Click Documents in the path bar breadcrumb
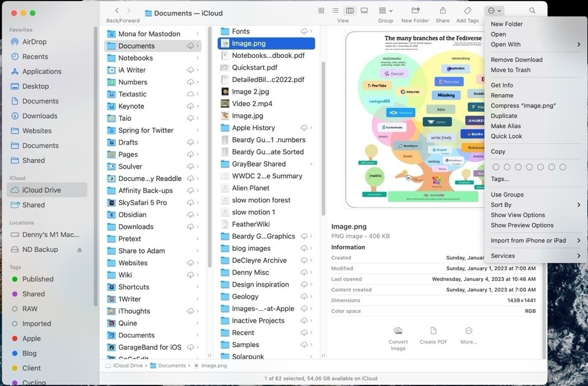Viewport: 588px width, 386px height. (172, 365)
